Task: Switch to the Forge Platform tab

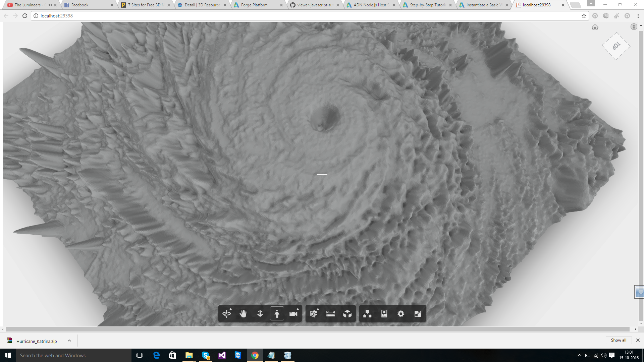Action: (x=254, y=5)
